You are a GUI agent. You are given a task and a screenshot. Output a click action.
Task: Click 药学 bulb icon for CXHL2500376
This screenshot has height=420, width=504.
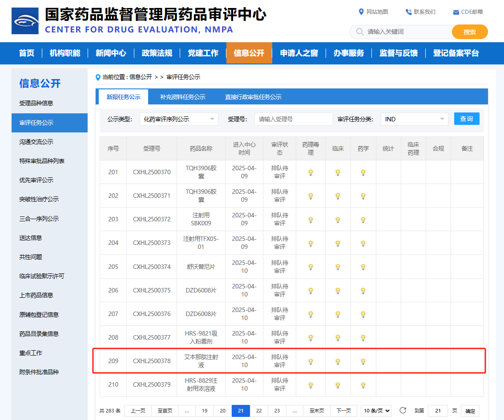[363, 314]
